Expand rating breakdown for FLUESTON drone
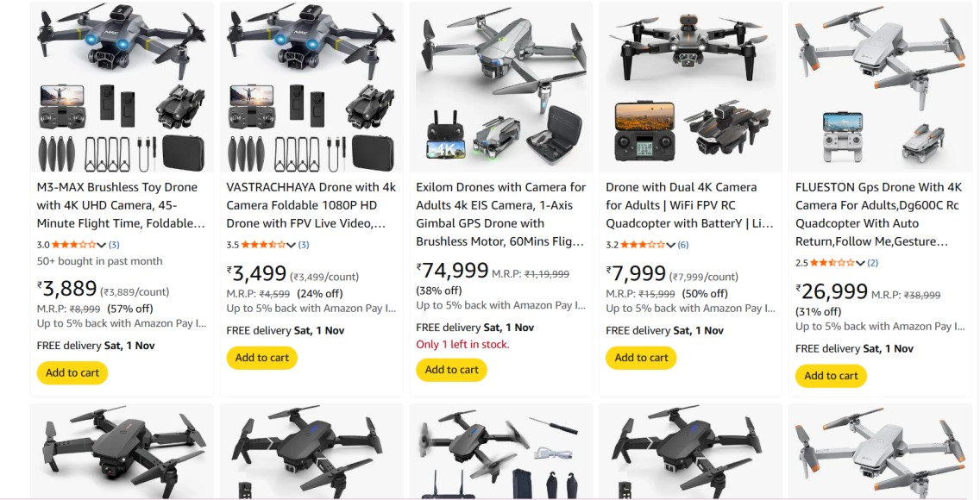The image size is (980, 500). [x=861, y=264]
